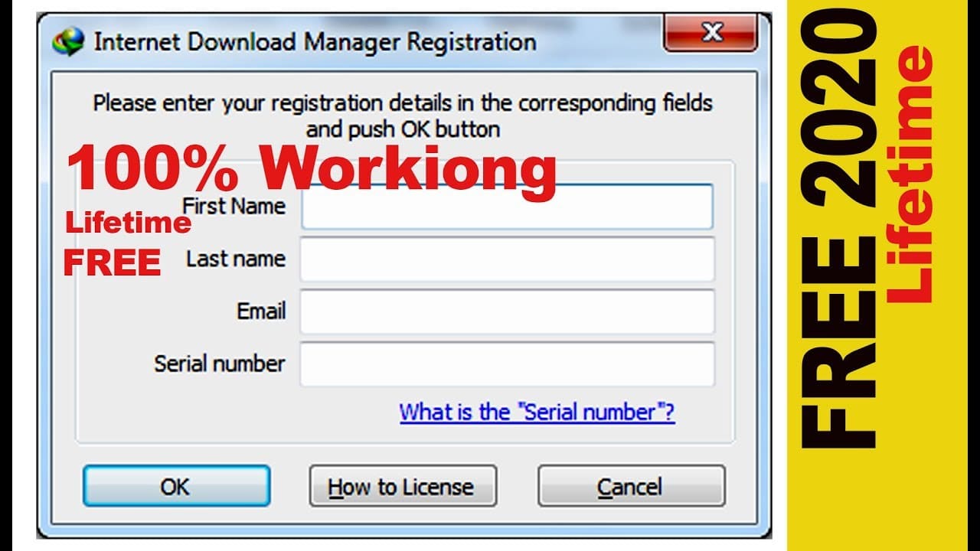Click the Internet Download Manager Registration title text
The width and height of the screenshot is (980, 551).
pyautogui.click(x=315, y=42)
